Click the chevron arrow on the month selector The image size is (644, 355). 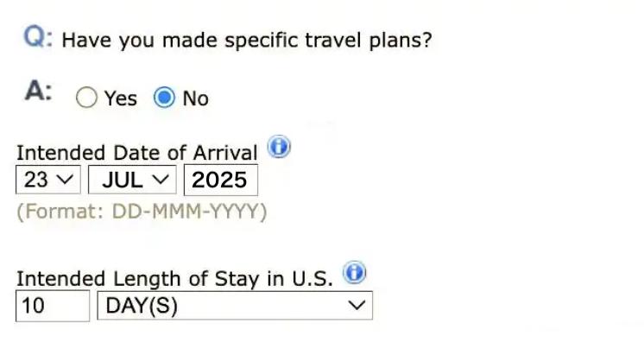click(160, 180)
